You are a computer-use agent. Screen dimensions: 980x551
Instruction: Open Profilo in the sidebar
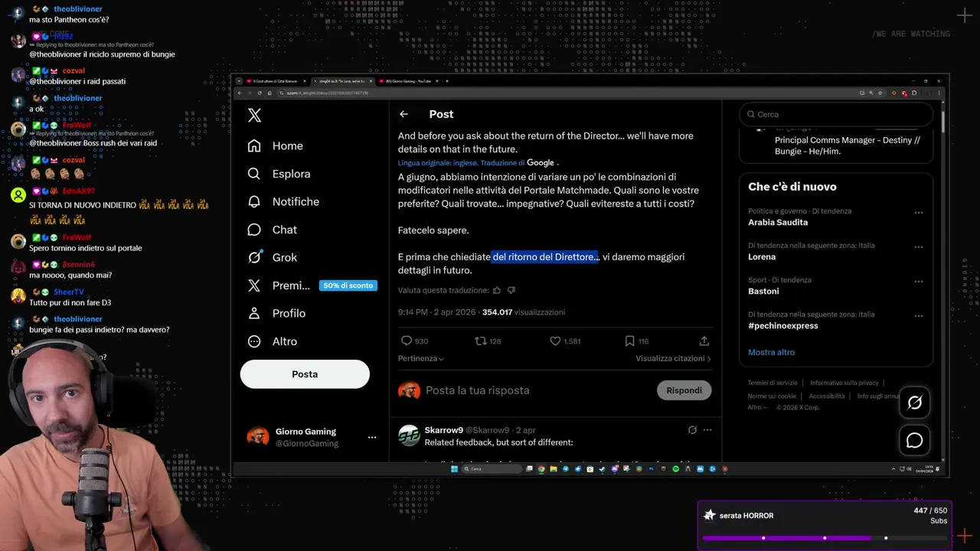[276, 313]
